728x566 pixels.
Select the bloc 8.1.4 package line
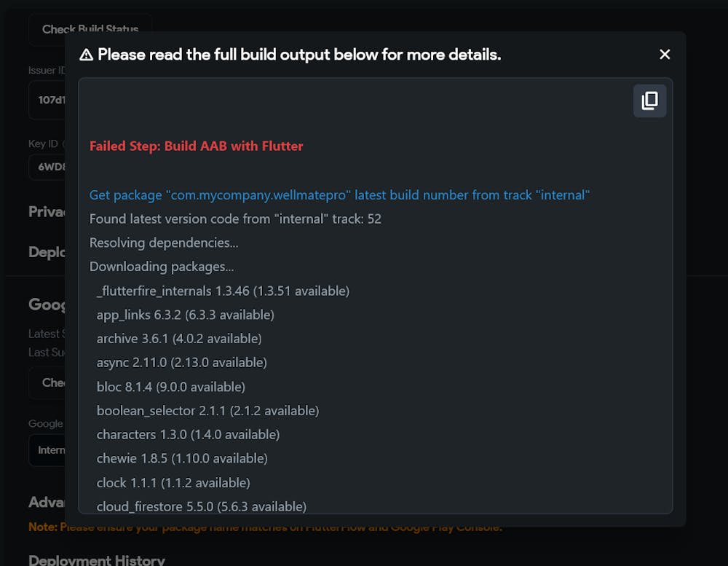(170, 387)
